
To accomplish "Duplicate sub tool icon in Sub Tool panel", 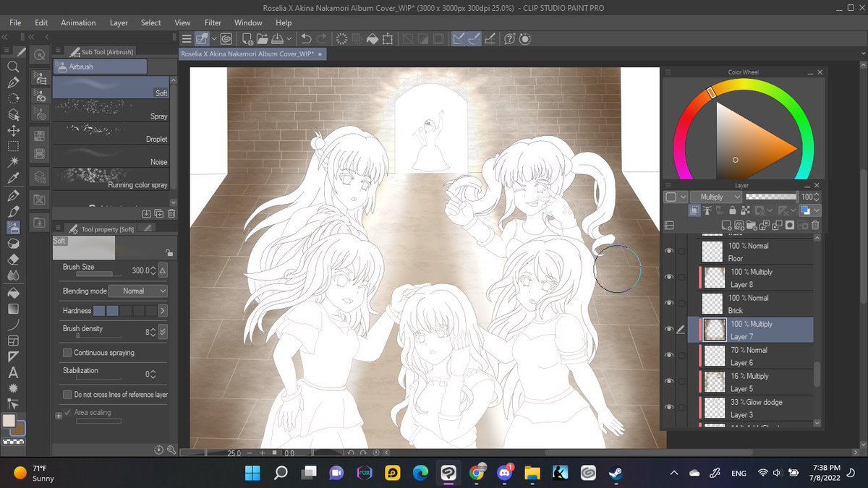I will 158,213.
